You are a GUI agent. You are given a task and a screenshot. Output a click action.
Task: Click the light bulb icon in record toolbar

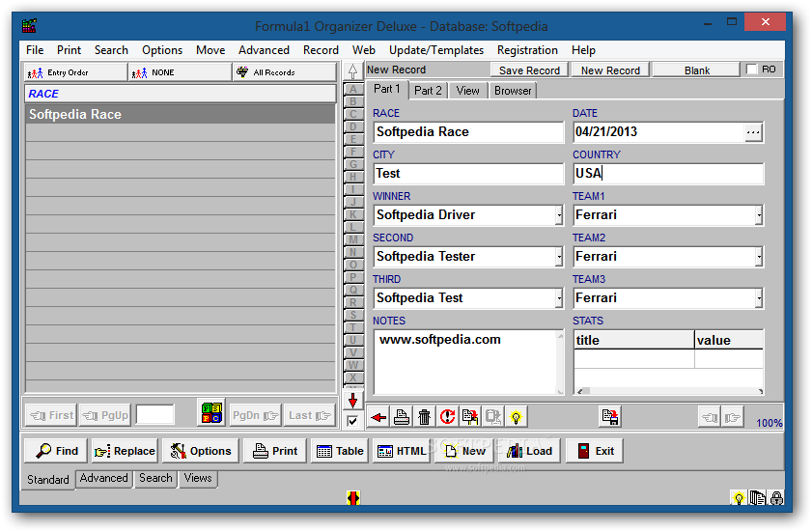coord(516,417)
